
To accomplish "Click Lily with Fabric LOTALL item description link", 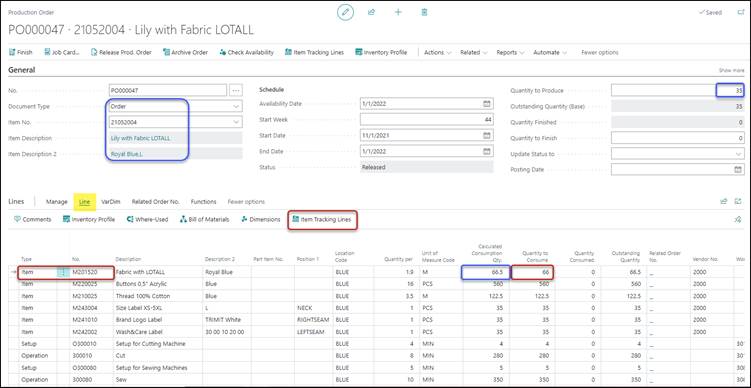I will coord(140,138).
